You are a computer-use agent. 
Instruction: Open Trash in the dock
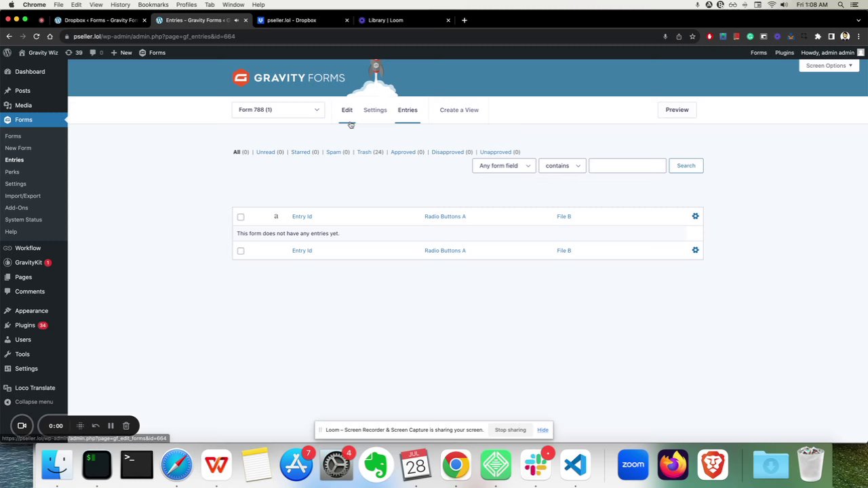[810, 464]
